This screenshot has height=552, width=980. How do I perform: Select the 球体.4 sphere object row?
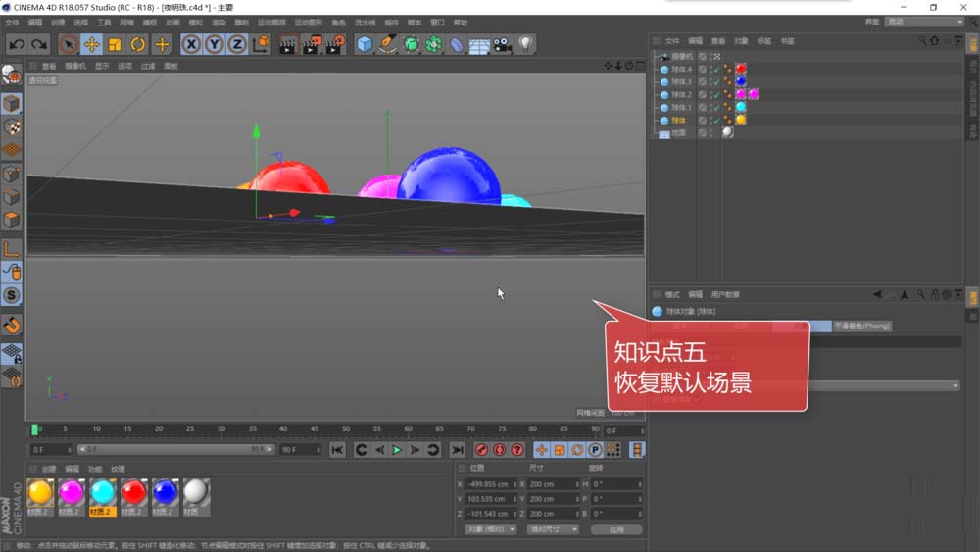click(x=681, y=69)
